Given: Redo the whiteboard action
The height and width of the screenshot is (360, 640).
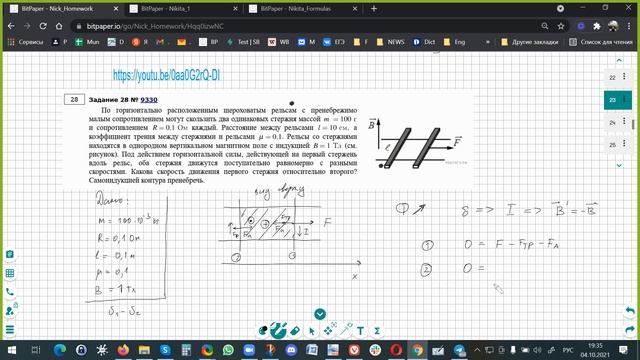Looking at the screenshot, I should point(630,329).
